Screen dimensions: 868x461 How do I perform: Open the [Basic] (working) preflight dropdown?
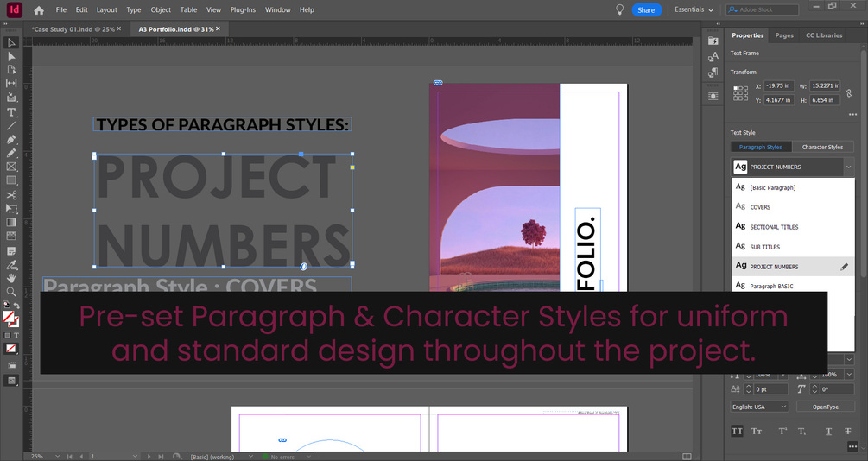pos(250,457)
